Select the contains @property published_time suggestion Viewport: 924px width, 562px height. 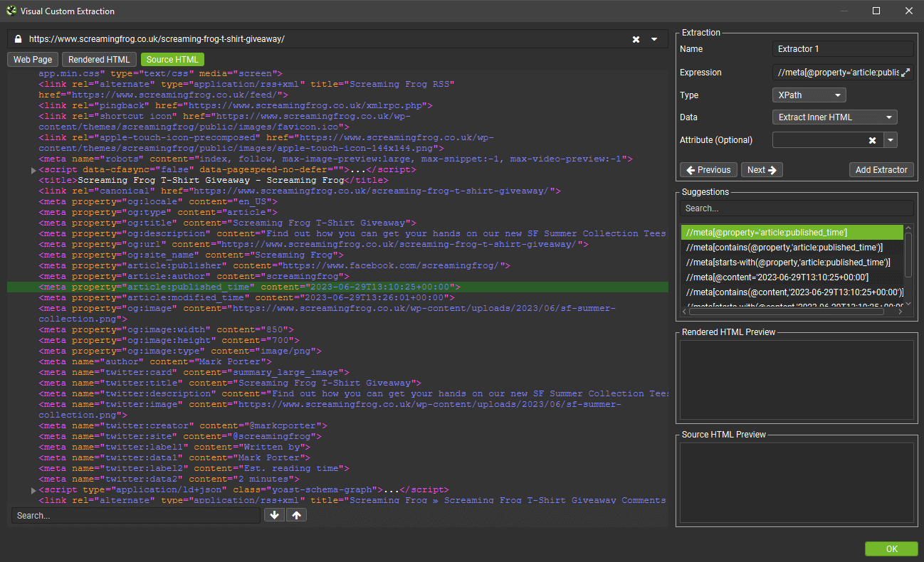click(x=784, y=248)
